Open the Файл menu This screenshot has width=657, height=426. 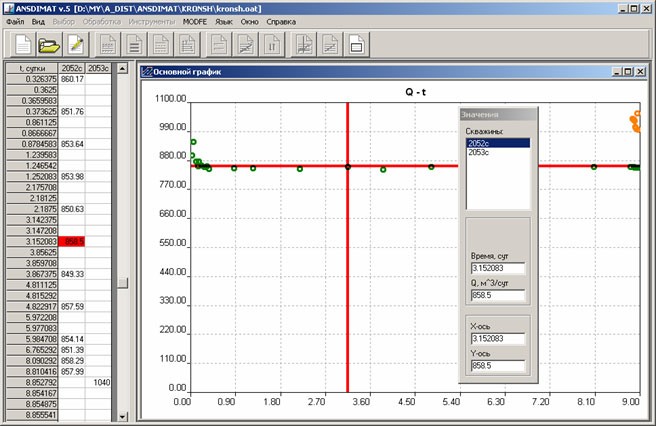(15, 21)
